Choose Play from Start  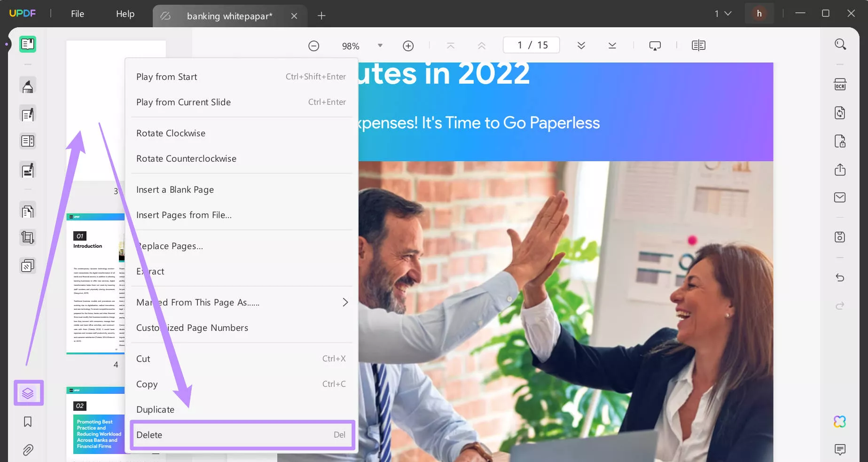coord(242,77)
